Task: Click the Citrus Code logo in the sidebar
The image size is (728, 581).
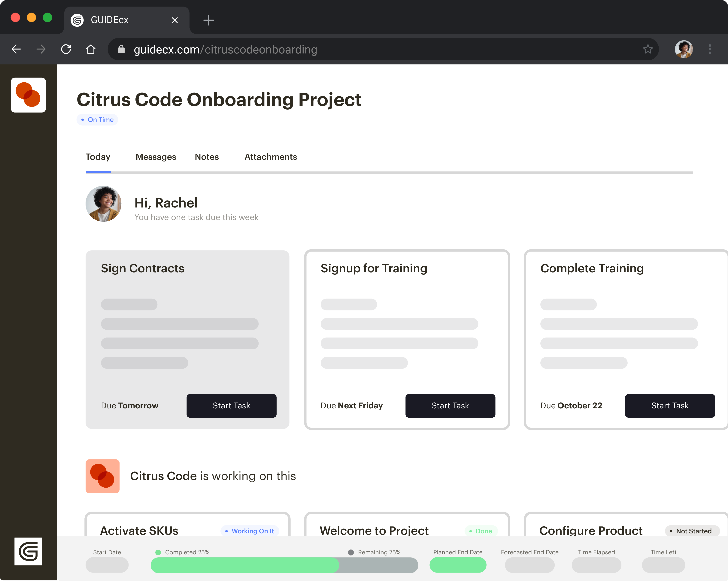Action: click(x=28, y=95)
